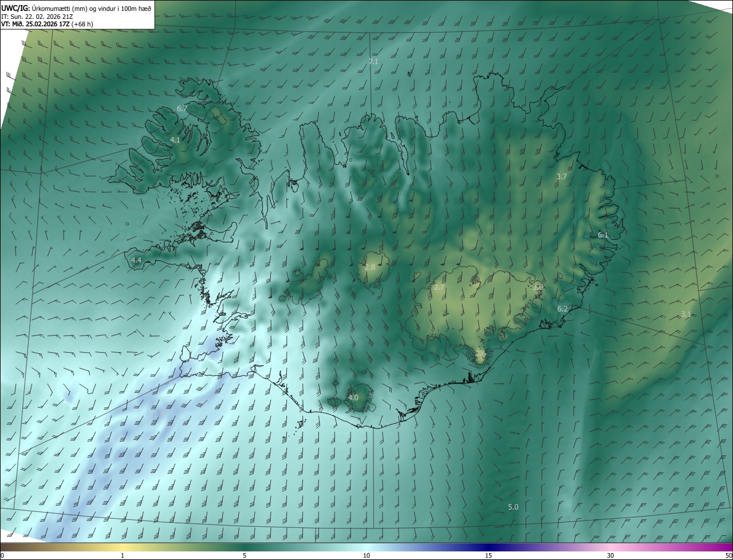This screenshot has height=560, width=733.
Task: Click the 6.7 value label on the map
Action: (x=182, y=108)
